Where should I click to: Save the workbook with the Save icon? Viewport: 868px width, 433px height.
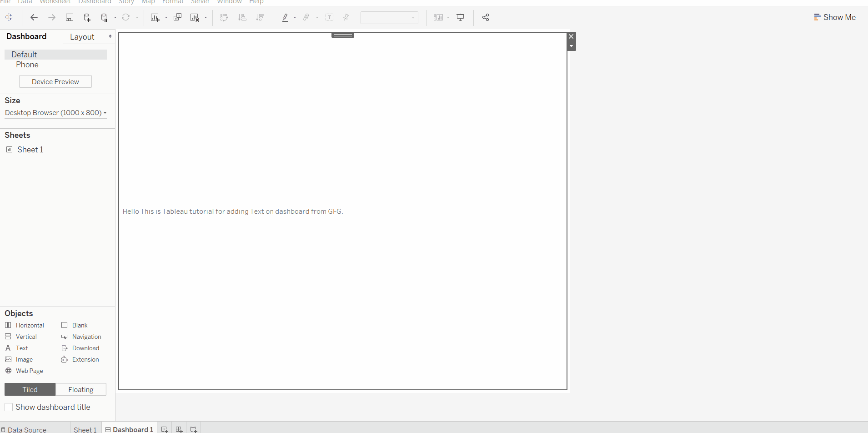tap(70, 17)
